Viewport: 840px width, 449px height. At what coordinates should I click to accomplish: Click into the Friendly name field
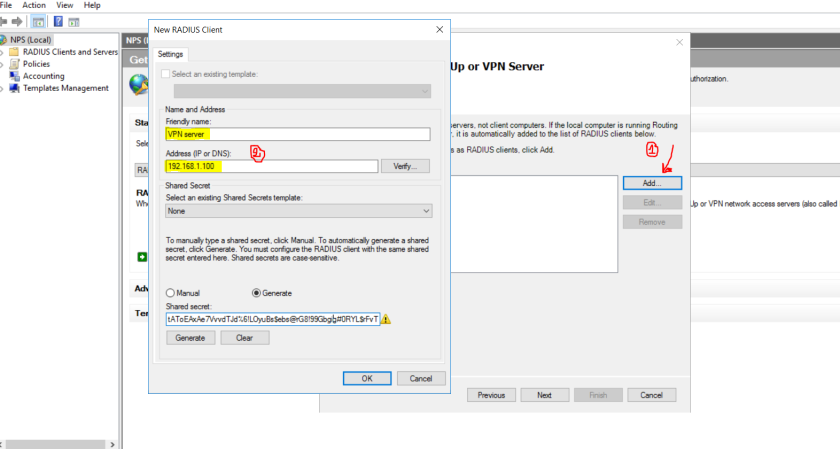point(298,134)
